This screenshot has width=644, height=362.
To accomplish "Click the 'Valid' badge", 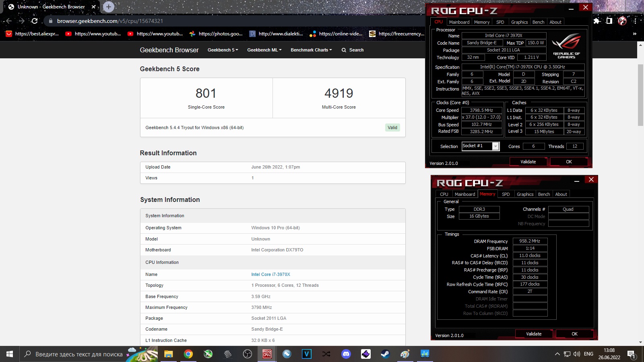I will pos(392,128).
